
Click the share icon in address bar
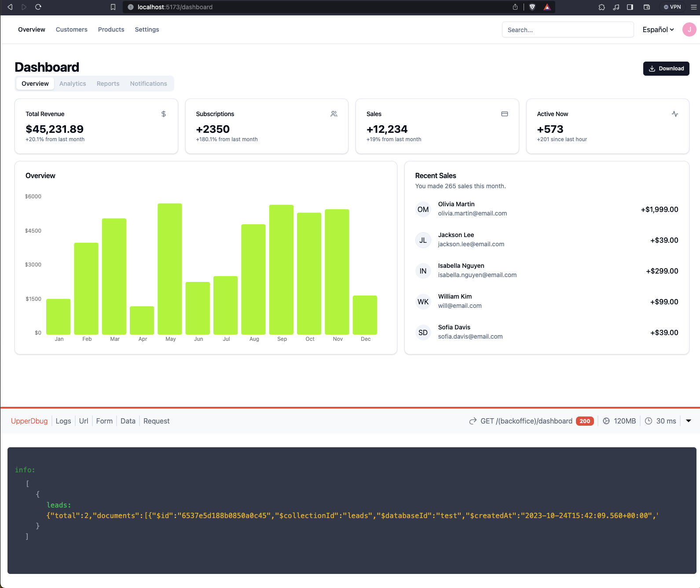[515, 7]
